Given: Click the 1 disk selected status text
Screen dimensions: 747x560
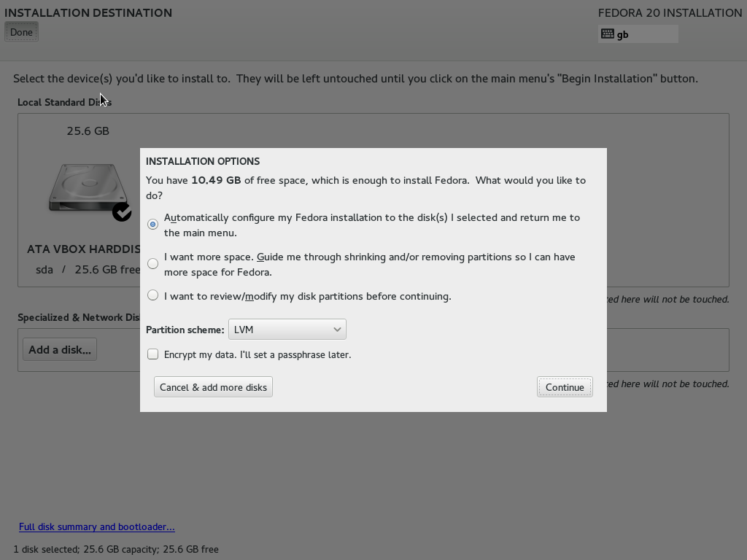Looking at the screenshot, I should [116, 550].
